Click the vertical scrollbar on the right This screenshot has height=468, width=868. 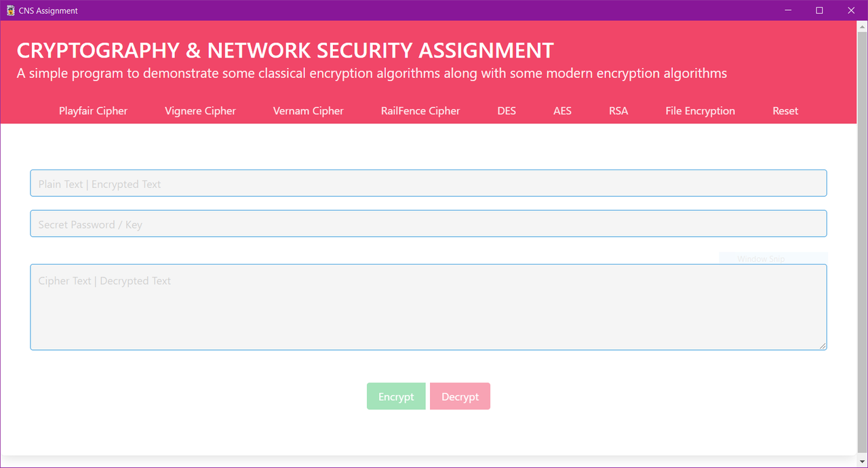coord(863,237)
